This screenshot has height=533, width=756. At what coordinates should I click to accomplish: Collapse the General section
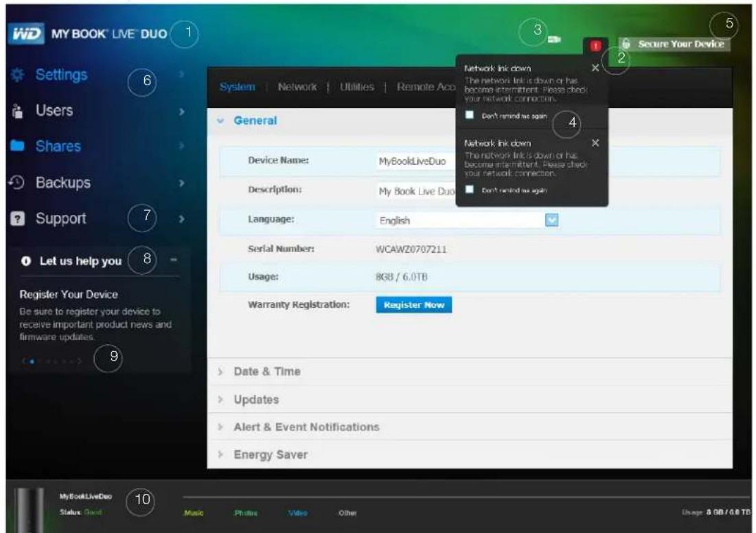pos(220,121)
